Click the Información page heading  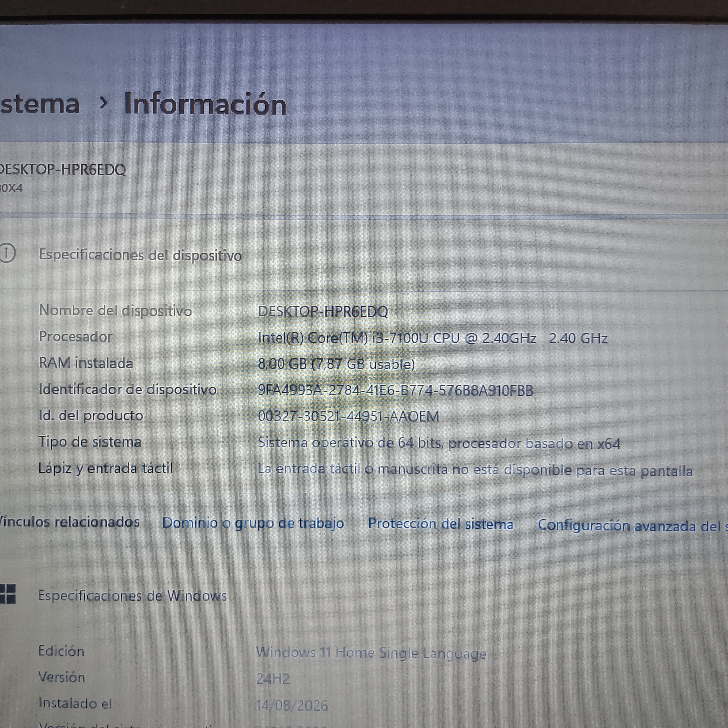tap(205, 104)
